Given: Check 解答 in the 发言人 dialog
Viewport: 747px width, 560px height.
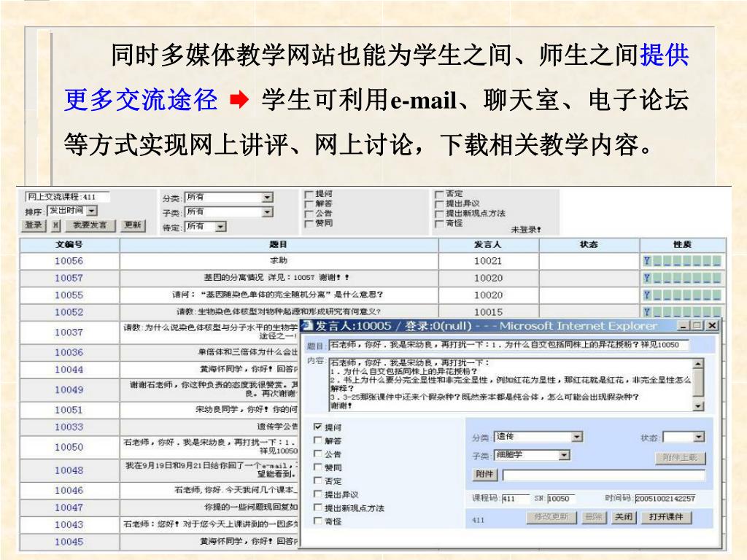Looking at the screenshot, I should [318, 440].
